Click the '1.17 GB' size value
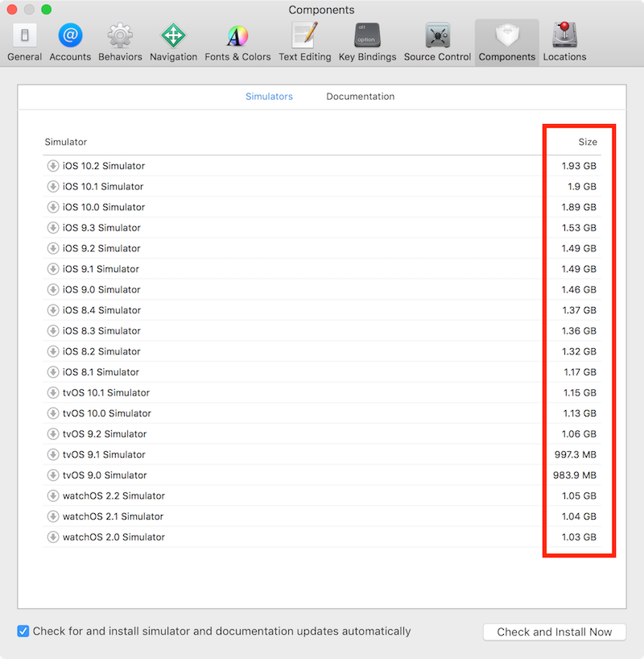The image size is (644, 659). [x=580, y=371]
